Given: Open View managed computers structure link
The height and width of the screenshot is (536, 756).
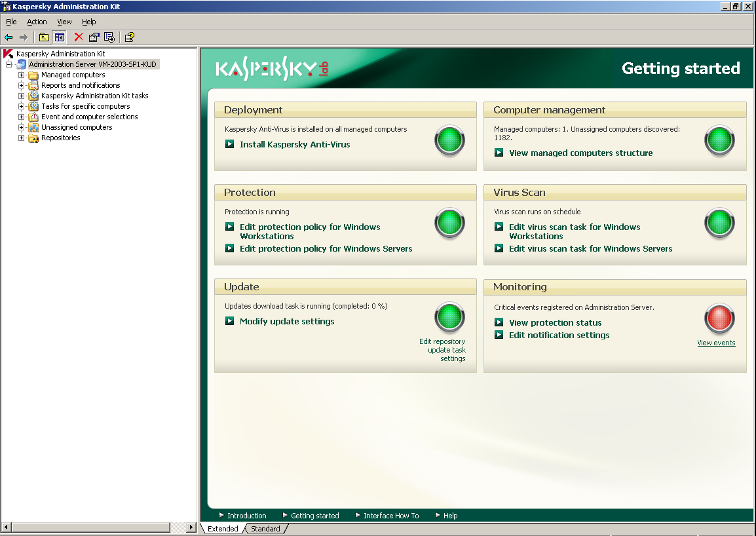Looking at the screenshot, I should (x=581, y=153).
